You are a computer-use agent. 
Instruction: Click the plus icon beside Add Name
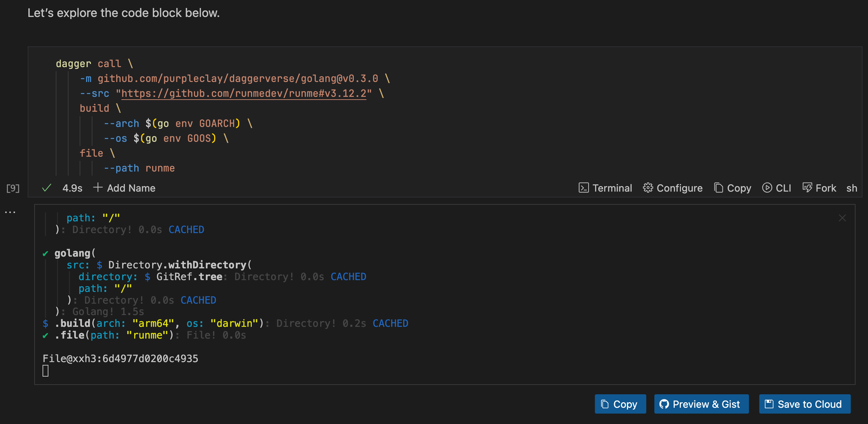pyautogui.click(x=98, y=187)
